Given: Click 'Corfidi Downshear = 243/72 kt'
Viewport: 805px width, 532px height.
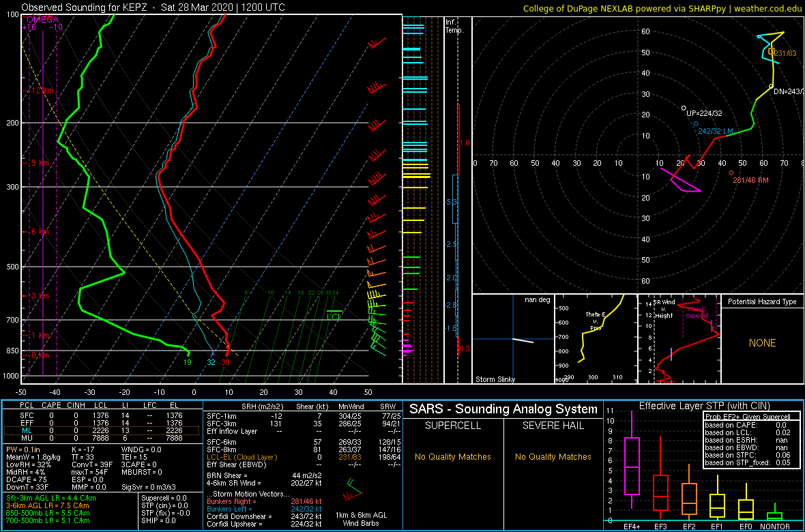Looking at the screenshot, I should click(x=264, y=516).
